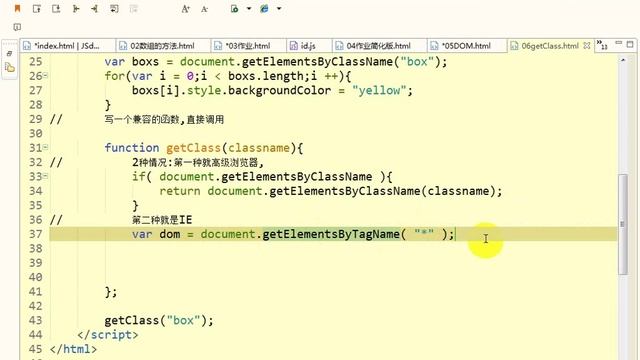Select the 06getClass.html tab
Image resolution: width=640 pixels, height=360 pixels.
549,46
